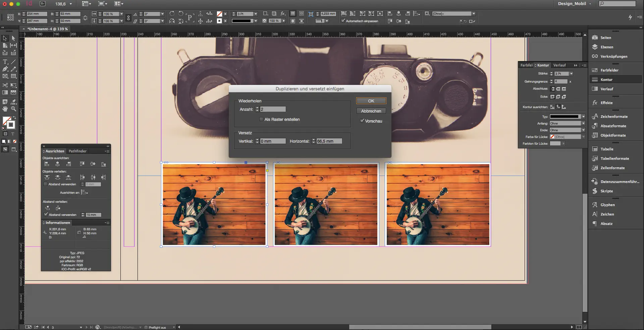Open the Typ stroke style dropdown
Viewport: 644px width, 330px height.
pyautogui.click(x=583, y=116)
